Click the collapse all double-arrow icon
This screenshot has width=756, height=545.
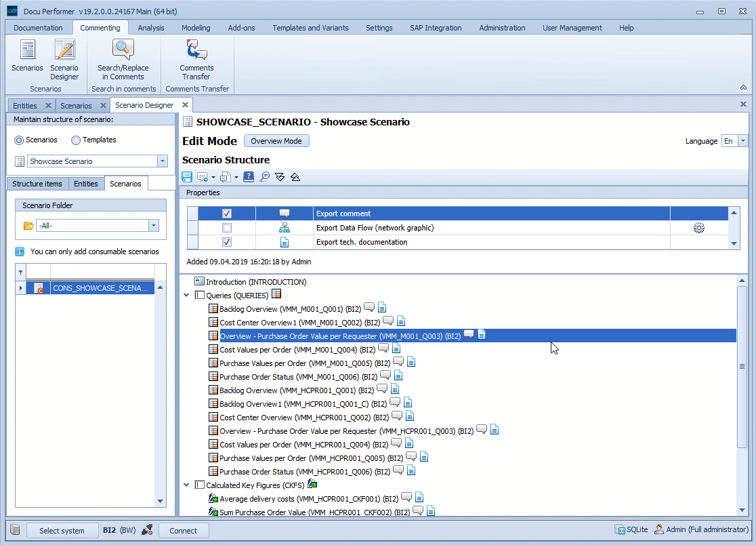tap(295, 177)
